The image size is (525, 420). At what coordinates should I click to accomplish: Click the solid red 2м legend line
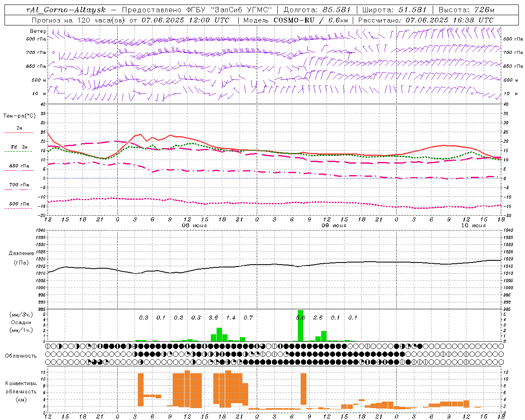point(19,133)
